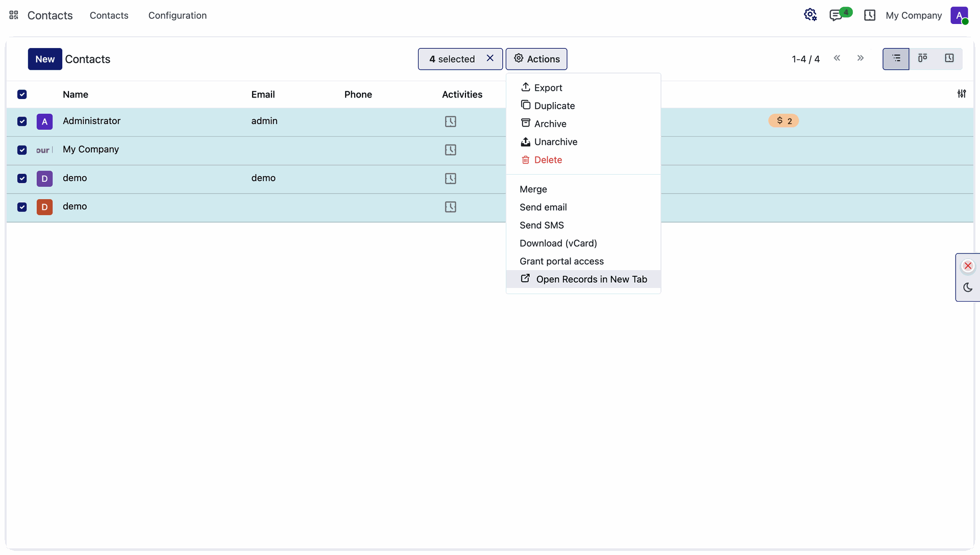Open the apps grid home menu icon
Image resolution: width=980 pixels, height=555 pixels.
14,15
